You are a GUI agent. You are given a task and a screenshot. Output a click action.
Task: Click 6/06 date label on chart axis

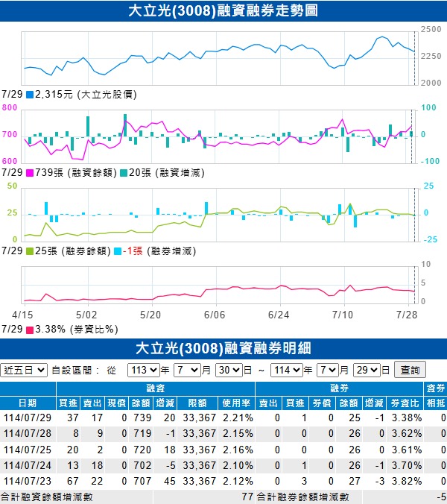tap(215, 315)
